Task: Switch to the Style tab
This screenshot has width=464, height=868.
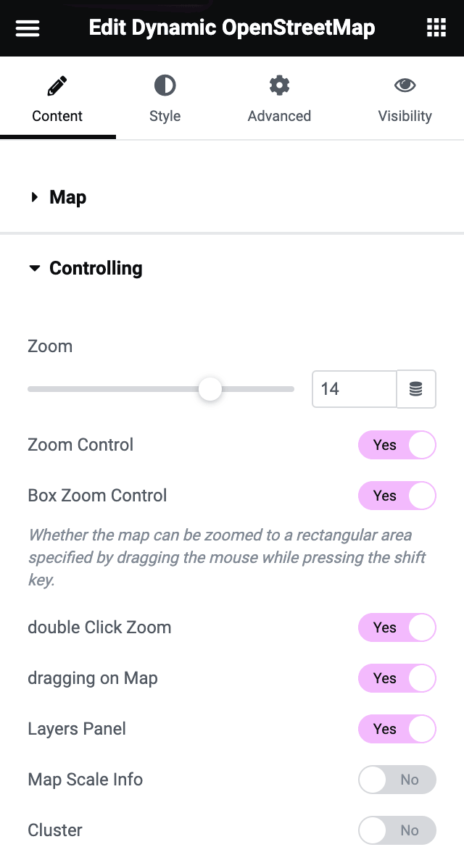Action: pos(165,116)
